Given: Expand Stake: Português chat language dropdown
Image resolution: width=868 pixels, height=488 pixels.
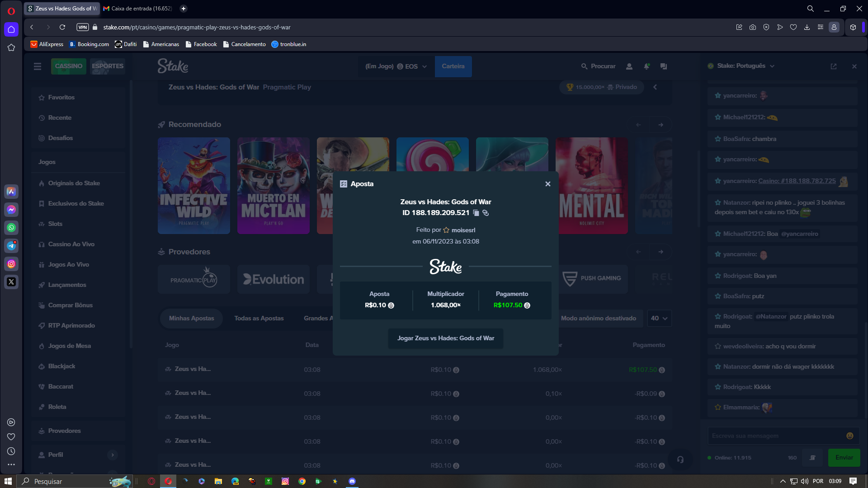Looking at the screenshot, I should pyautogui.click(x=741, y=66).
